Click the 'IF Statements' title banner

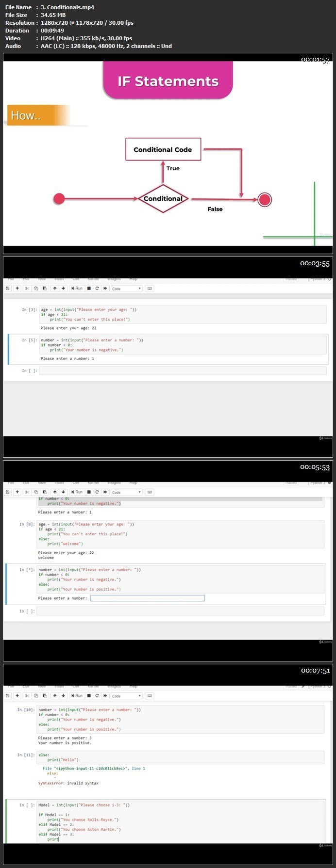click(x=168, y=80)
